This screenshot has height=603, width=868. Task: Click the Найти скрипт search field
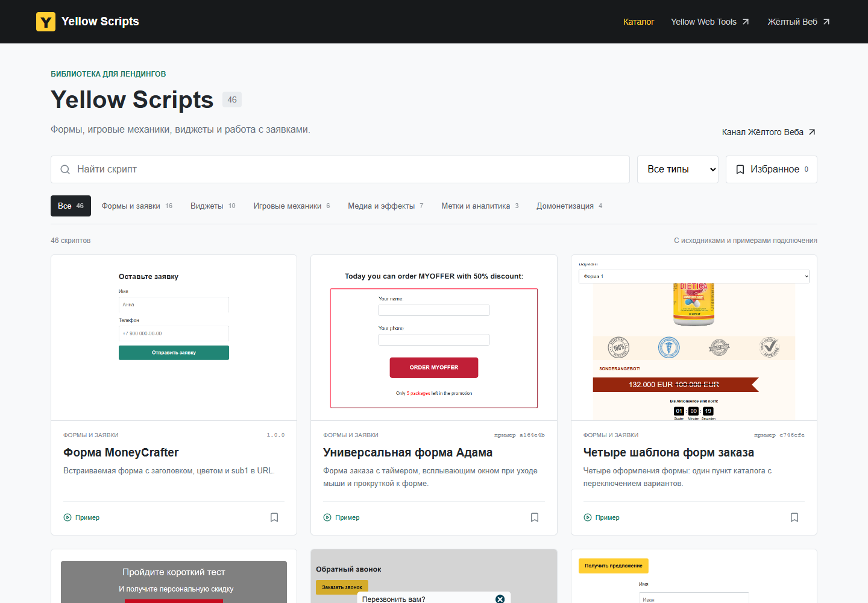pos(340,169)
